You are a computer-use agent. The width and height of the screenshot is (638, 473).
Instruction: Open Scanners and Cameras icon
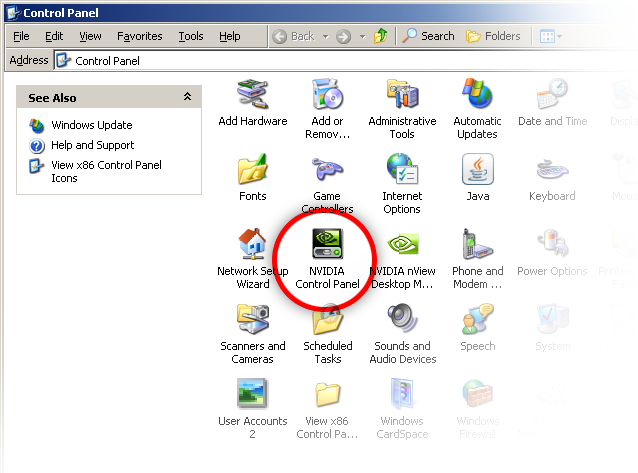[253, 319]
